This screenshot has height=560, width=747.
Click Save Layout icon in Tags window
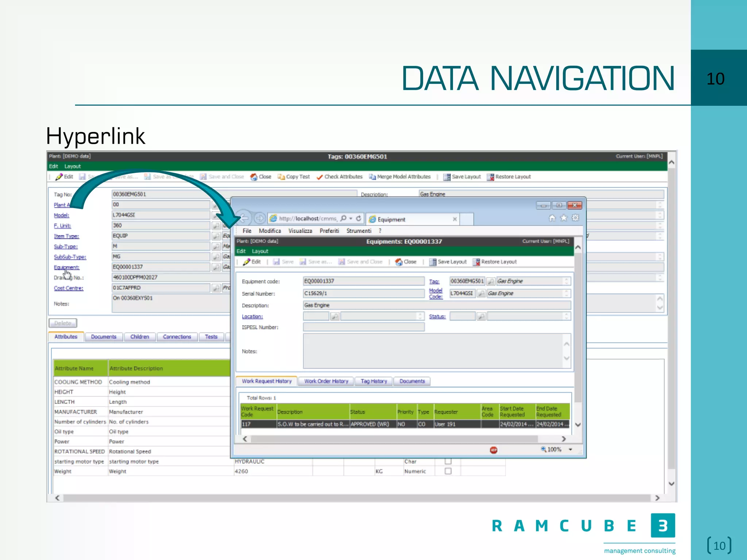coord(447,177)
